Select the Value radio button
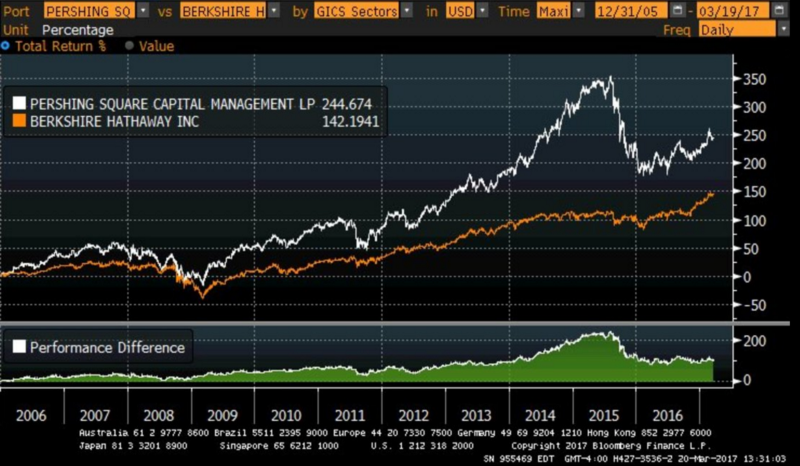The image size is (800, 466). pyautogui.click(x=129, y=46)
